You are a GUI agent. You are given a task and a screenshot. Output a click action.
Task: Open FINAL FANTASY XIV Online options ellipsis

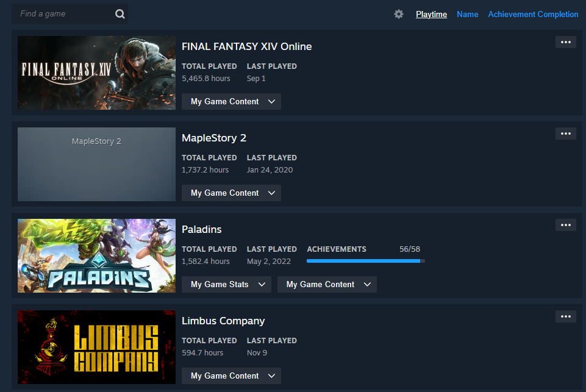pyautogui.click(x=566, y=42)
